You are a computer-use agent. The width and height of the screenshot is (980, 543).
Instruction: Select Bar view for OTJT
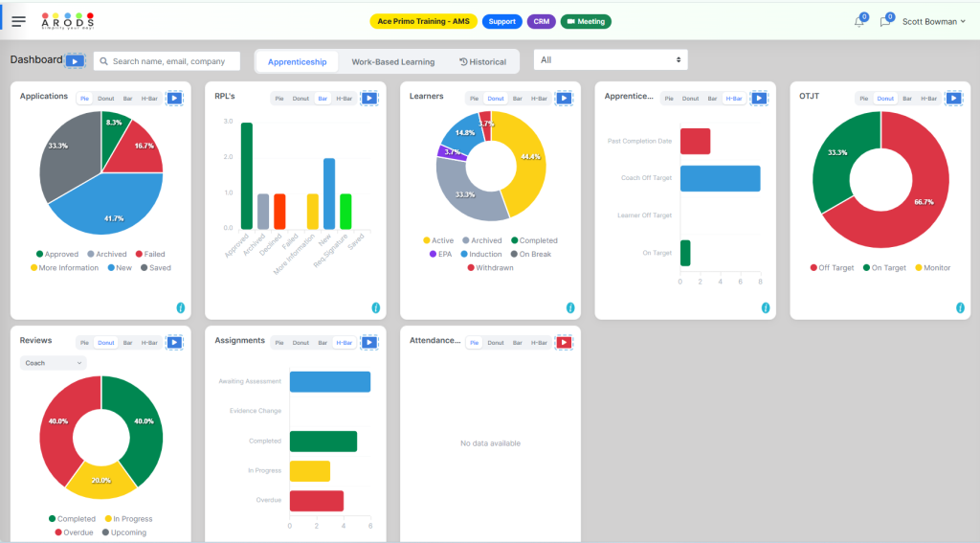click(907, 99)
